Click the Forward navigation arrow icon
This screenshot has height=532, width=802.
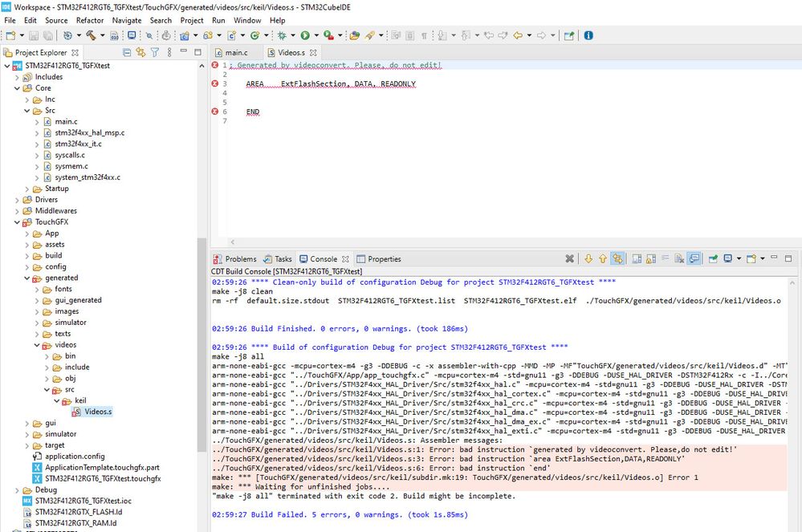pos(541,35)
